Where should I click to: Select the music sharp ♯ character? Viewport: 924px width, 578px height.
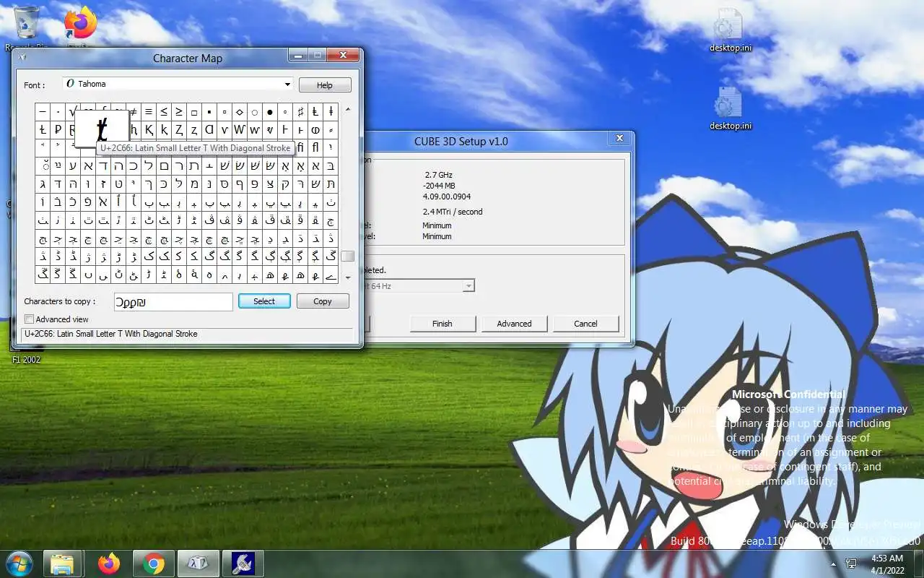click(x=300, y=112)
